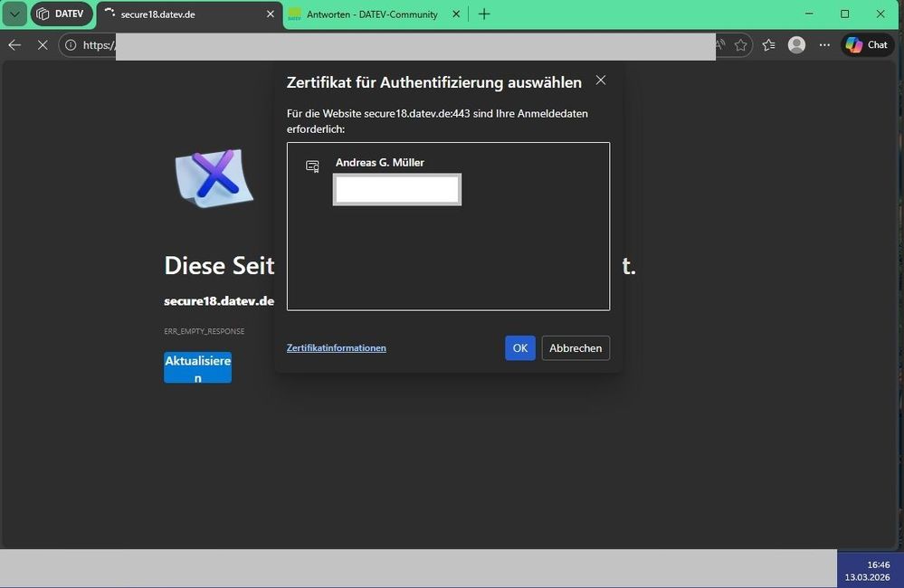Click the certificate icon beside Andreas G. Müller

312,166
